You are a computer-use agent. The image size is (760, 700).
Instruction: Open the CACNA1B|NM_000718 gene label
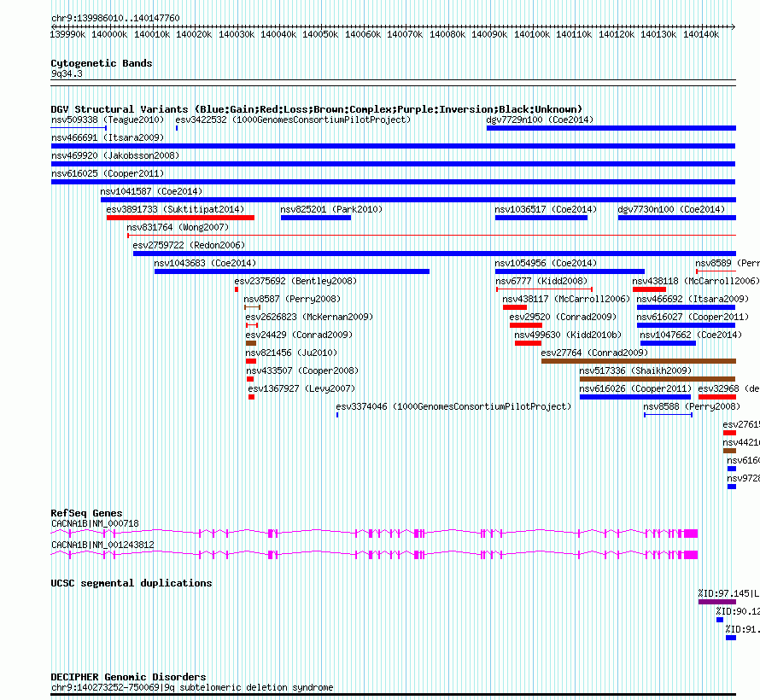(x=95, y=523)
